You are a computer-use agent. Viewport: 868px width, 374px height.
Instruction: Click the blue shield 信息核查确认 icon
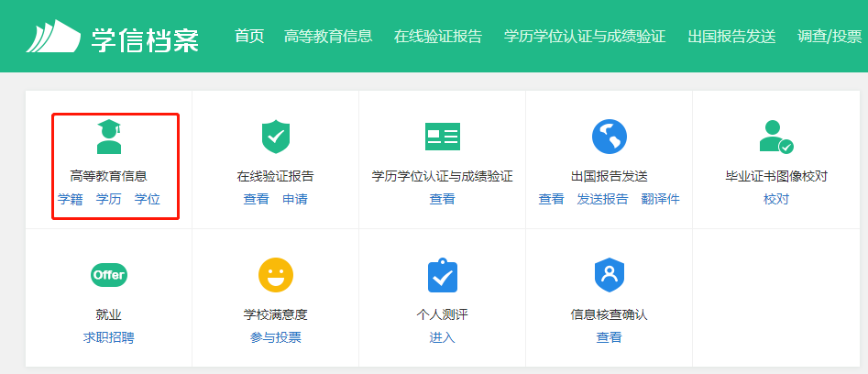610,275
